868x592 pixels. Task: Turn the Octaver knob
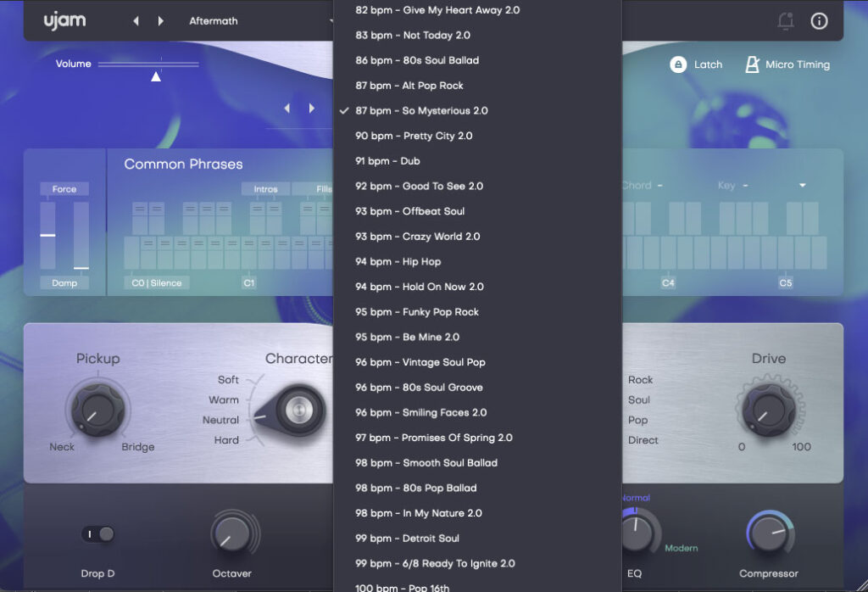[x=231, y=535]
